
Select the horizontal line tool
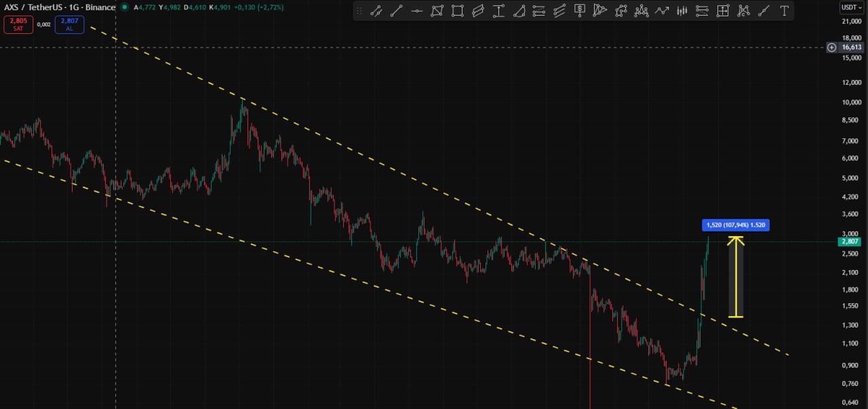coord(417,11)
